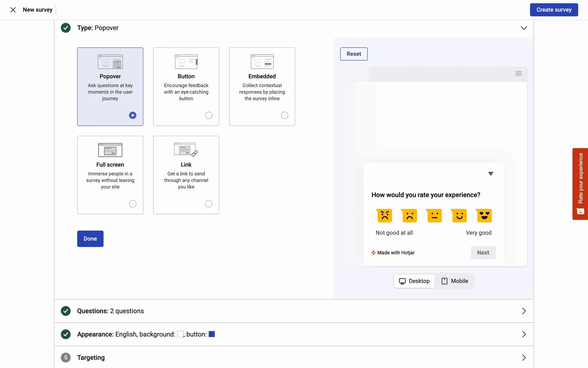This screenshot has height=368, width=588.
Task: Select the Full screen radio option
Action: tap(133, 204)
